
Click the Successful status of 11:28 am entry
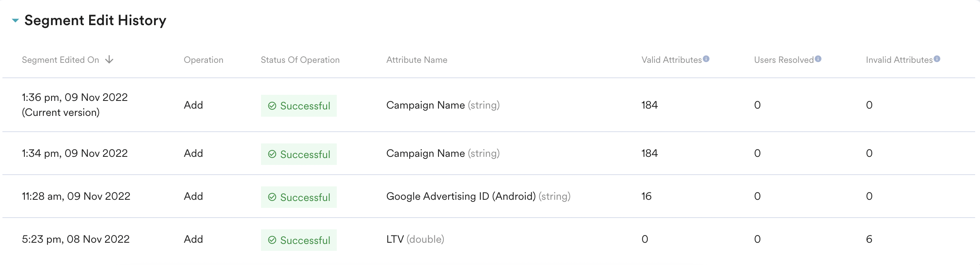click(305, 197)
